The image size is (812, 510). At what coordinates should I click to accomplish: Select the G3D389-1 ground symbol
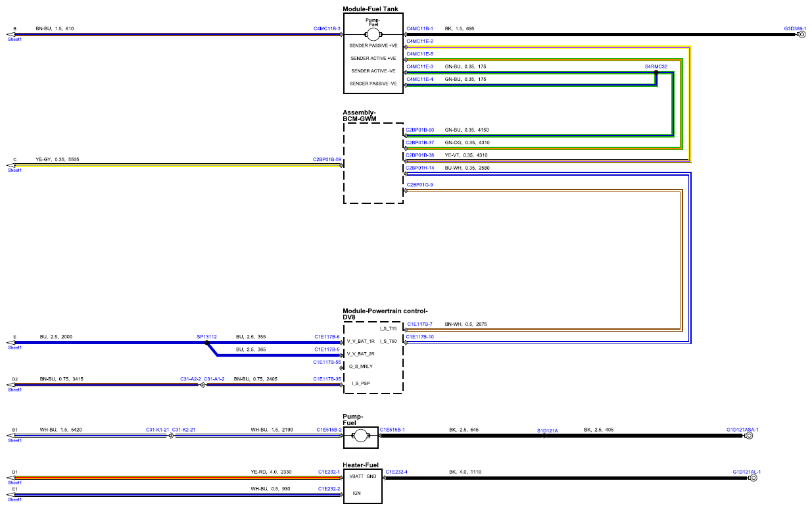pos(801,34)
